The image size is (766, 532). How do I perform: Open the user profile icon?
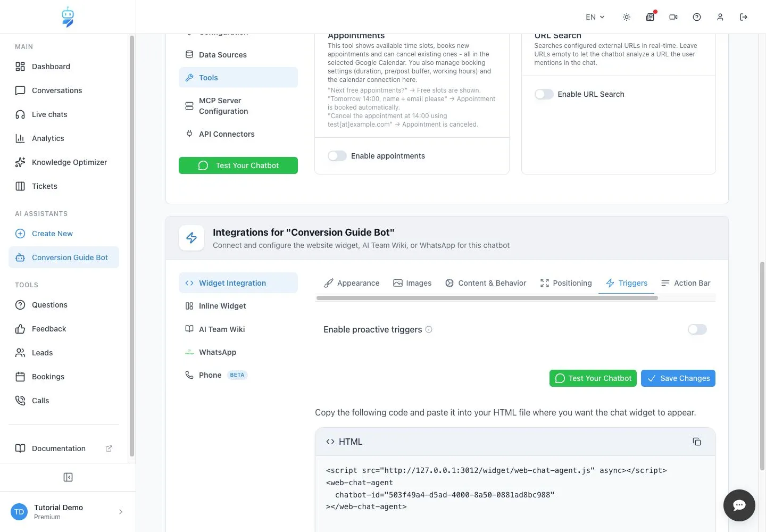click(720, 17)
